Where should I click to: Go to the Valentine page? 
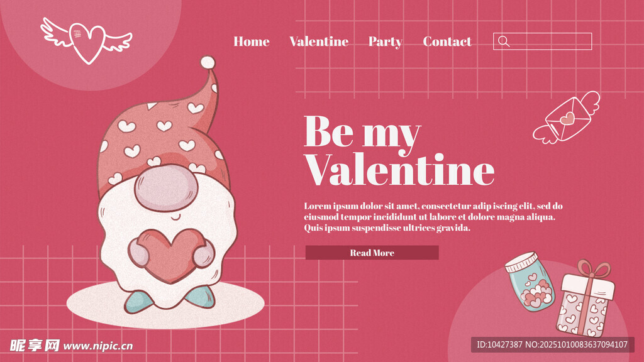[319, 41]
